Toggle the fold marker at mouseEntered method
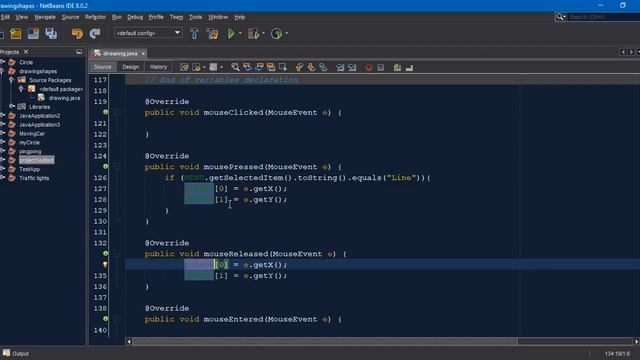The width and height of the screenshot is (640, 360). pyautogui.click(x=117, y=319)
